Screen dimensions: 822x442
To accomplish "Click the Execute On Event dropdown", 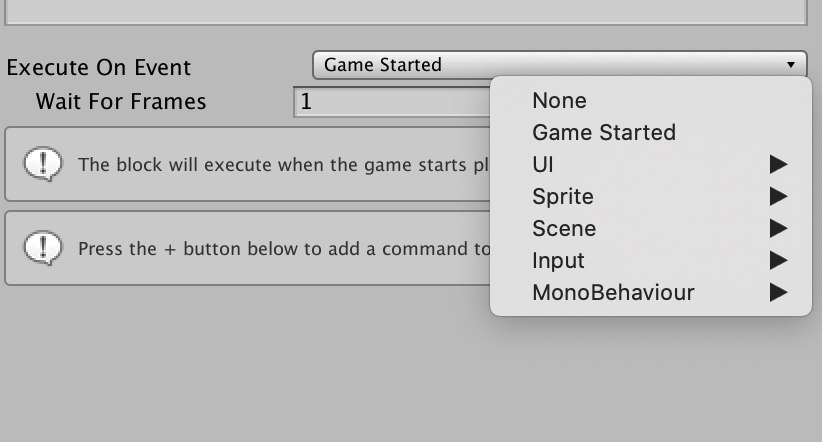I will (x=559, y=65).
